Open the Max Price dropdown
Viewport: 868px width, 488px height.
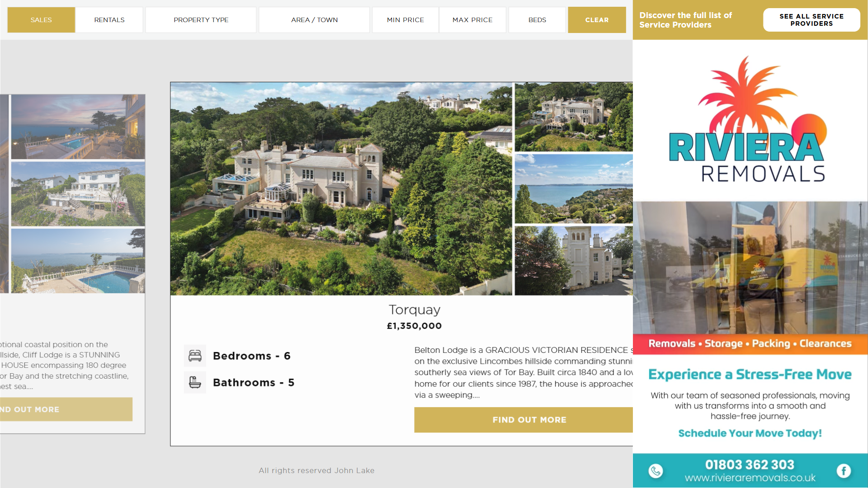(x=472, y=20)
